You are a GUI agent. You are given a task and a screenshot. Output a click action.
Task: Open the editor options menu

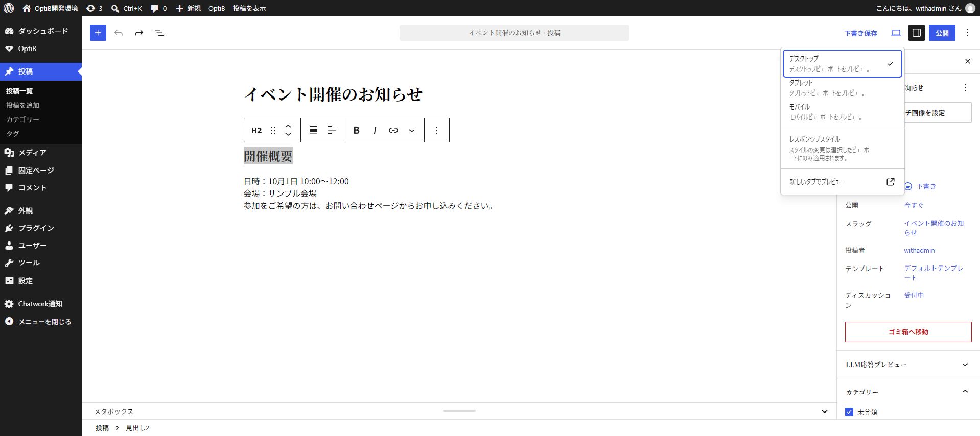pyautogui.click(x=968, y=33)
